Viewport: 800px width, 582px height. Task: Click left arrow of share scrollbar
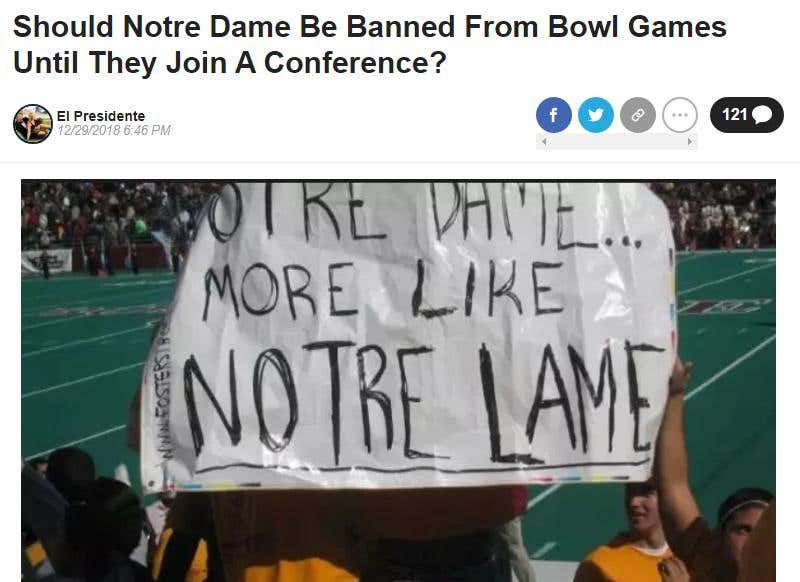[544, 142]
